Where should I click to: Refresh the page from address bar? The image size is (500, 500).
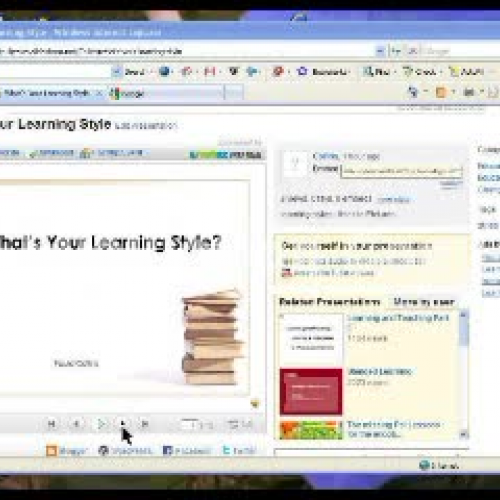pyautogui.click(x=396, y=51)
